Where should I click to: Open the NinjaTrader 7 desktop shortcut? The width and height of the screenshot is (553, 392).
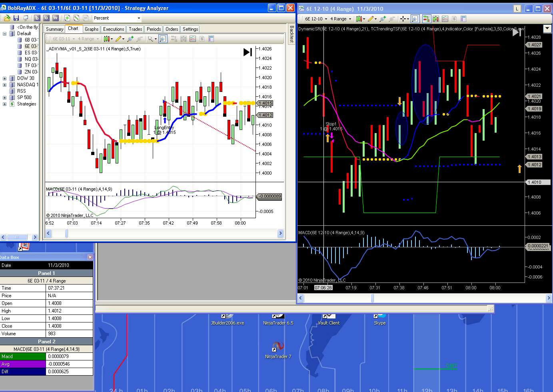[x=278, y=350]
